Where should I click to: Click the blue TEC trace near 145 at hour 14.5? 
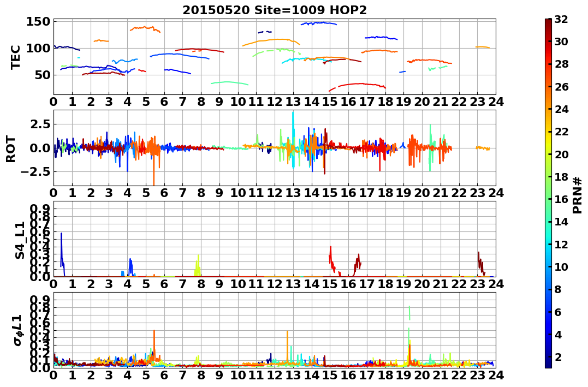point(319,23)
